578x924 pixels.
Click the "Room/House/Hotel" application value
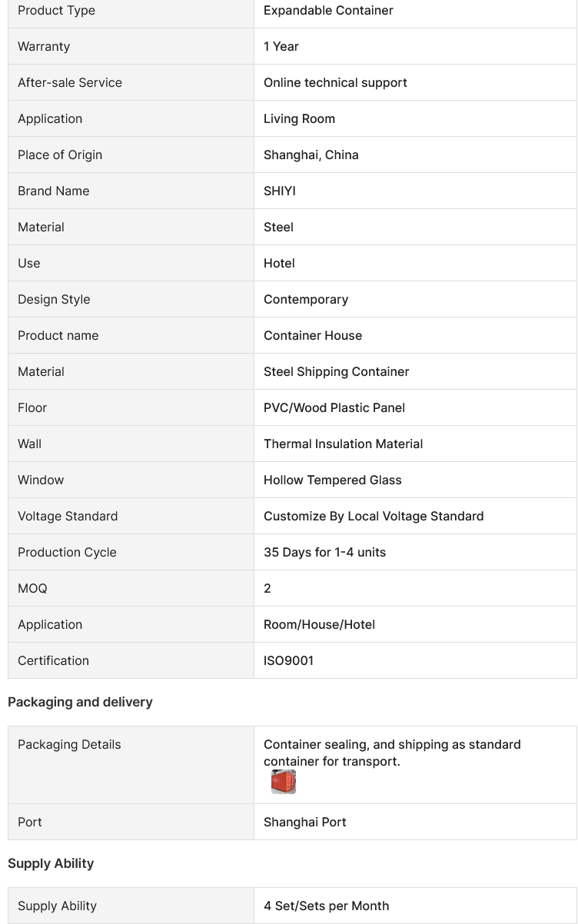[x=319, y=625]
